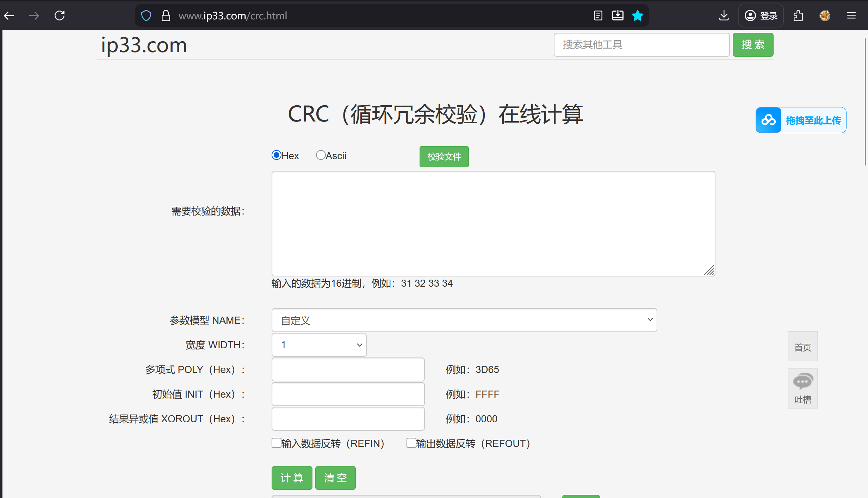Click the orange extension icon in toolbar
The height and width of the screenshot is (498, 868).
(825, 15)
